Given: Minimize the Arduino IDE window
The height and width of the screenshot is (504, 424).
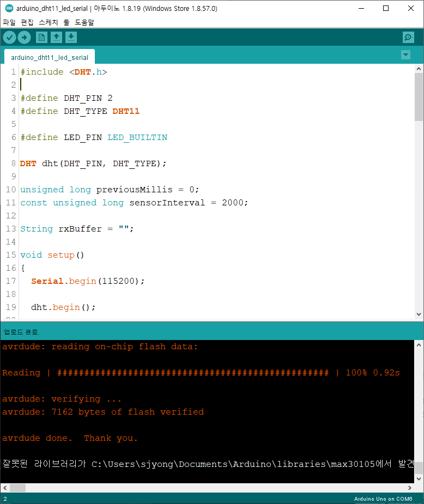Looking at the screenshot, I should pos(361,8).
